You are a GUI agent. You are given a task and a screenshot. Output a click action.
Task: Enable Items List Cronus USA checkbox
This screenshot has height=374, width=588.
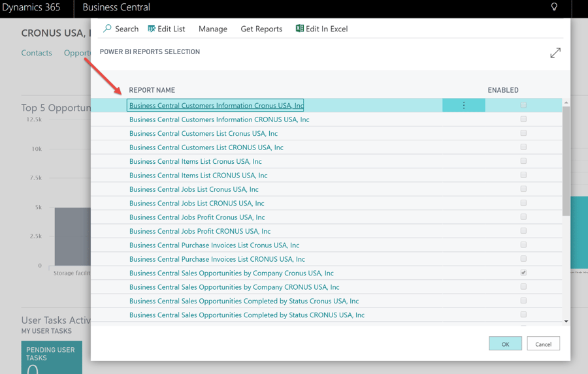523,161
